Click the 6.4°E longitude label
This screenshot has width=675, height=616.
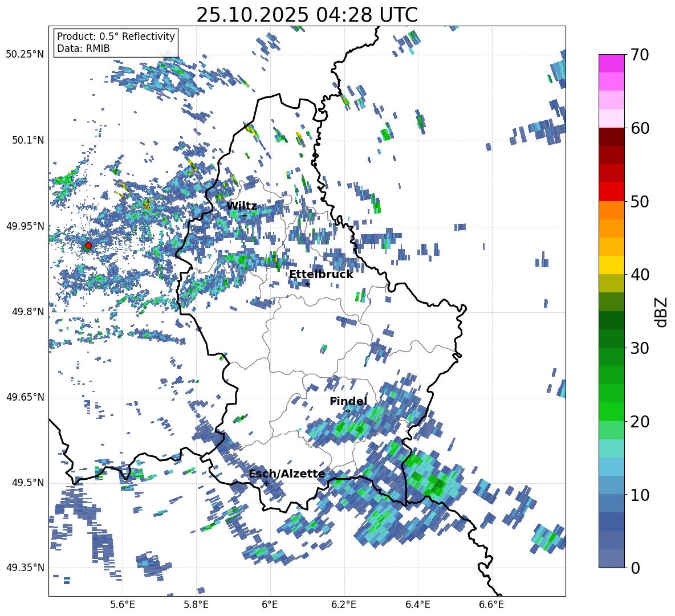click(417, 605)
